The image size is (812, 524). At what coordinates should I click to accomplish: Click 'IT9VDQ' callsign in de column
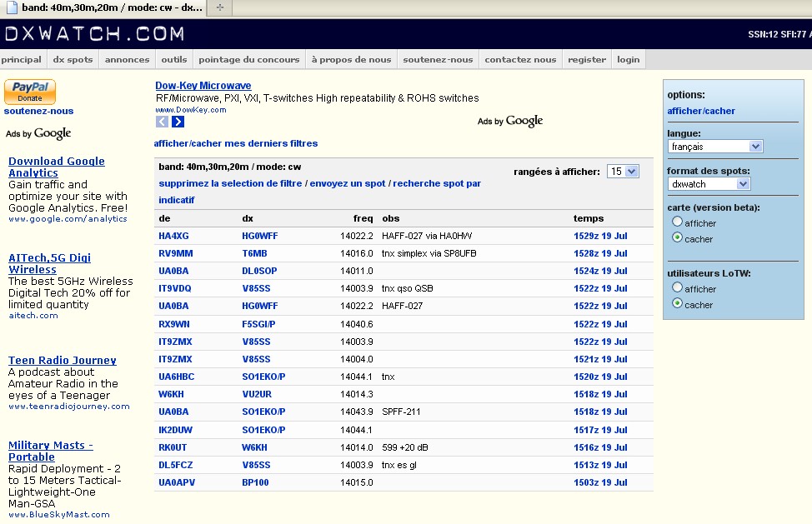tap(174, 288)
